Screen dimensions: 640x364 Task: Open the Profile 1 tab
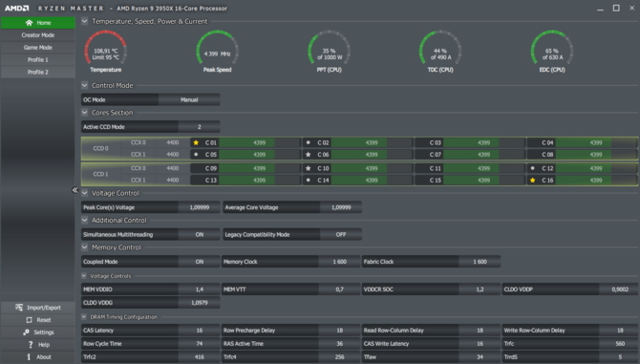[38, 59]
